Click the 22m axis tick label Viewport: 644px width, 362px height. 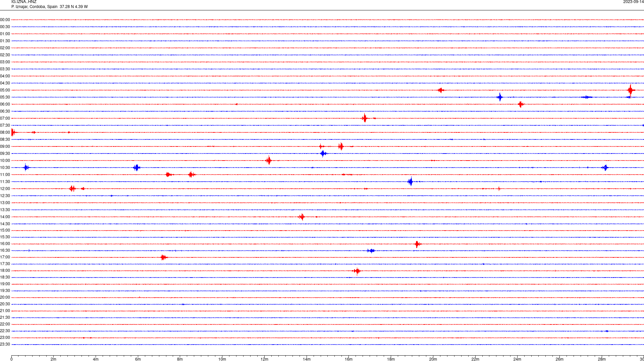coord(475,359)
